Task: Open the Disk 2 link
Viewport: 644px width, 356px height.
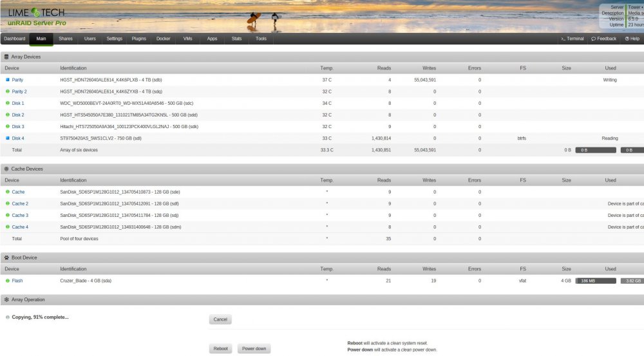Action: [x=17, y=115]
